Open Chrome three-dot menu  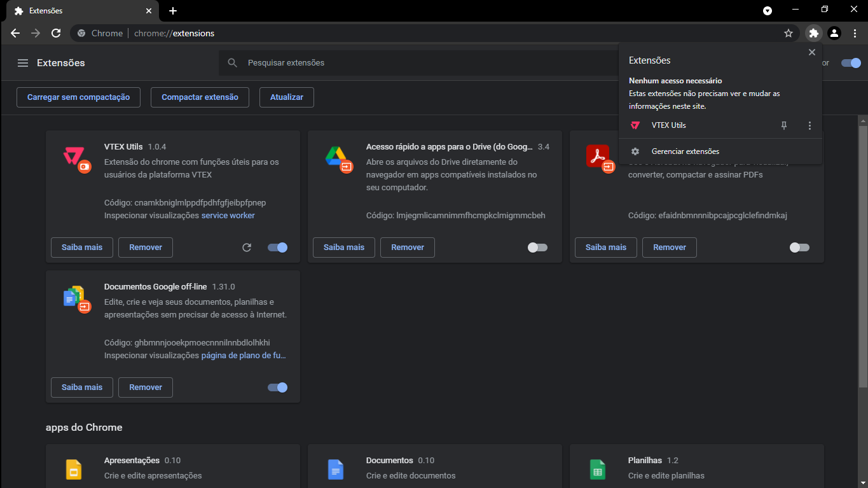[x=855, y=33]
